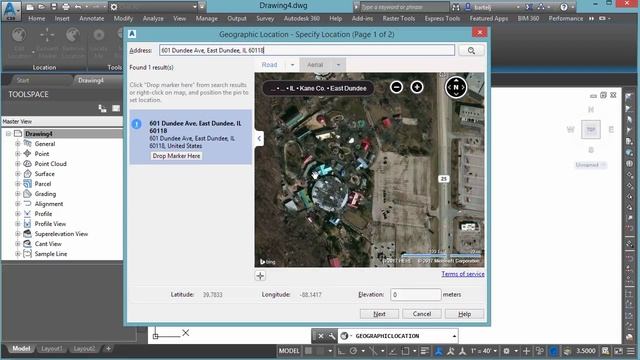Screen dimensions: 640x360
Task: Select the Sample Line tree item
Action: [51, 254]
